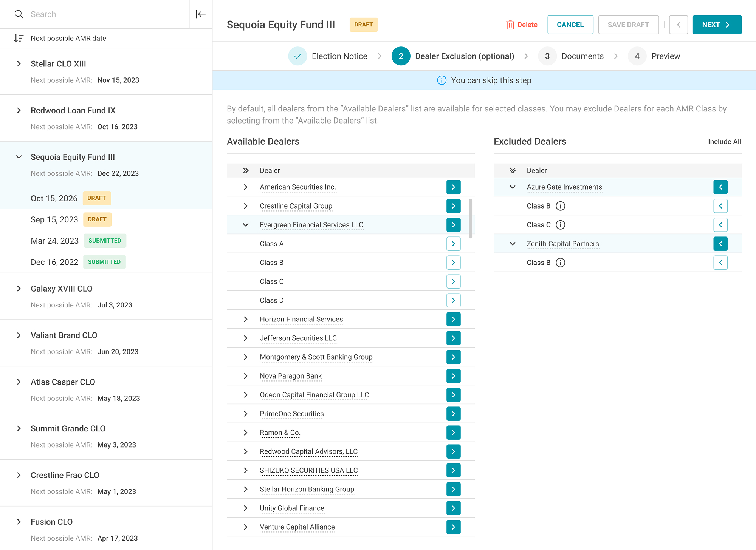756x550 pixels.
Task: Expand all available dealers double-chevron icon
Action: coord(246,170)
